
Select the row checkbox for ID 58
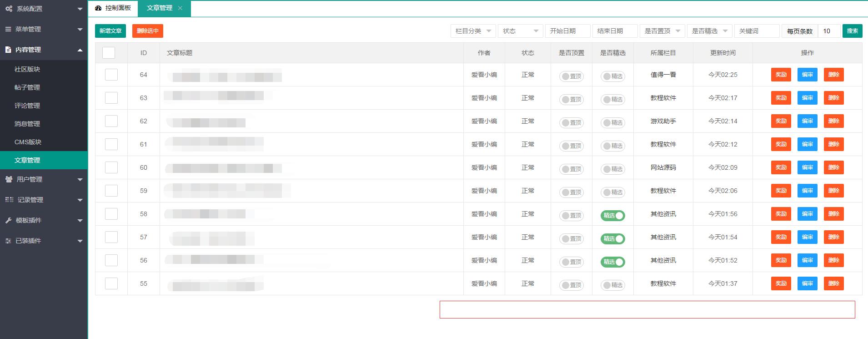111,214
